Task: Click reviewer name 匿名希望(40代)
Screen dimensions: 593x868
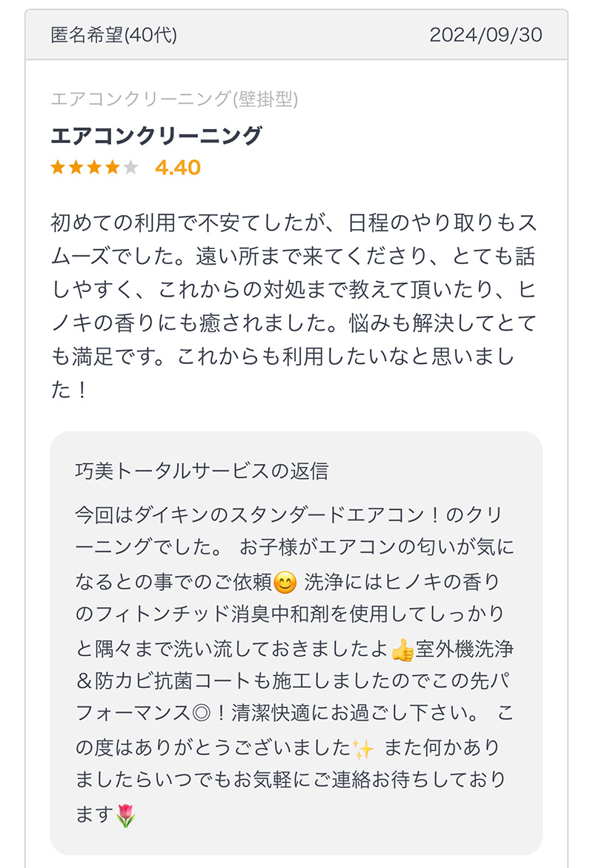Action: (114, 35)
